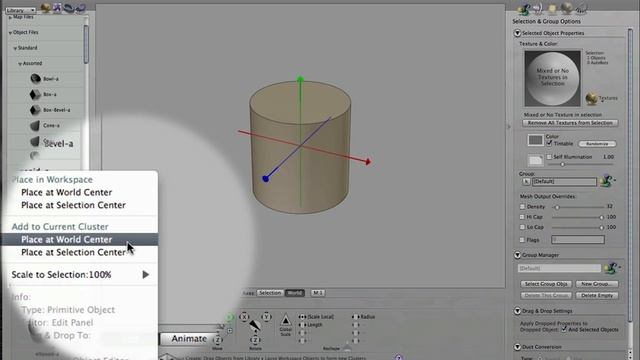Click the Delete Empty button
640x360 pixels.
tap(597, 295)
